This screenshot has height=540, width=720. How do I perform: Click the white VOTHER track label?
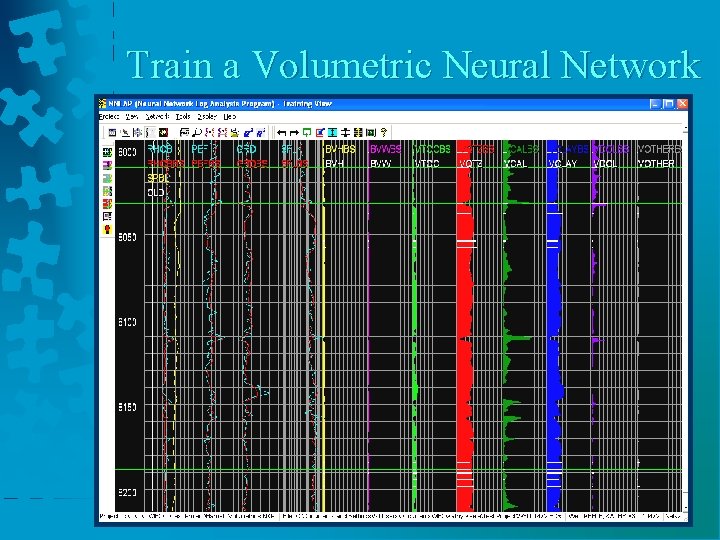(x=656, y=163)
